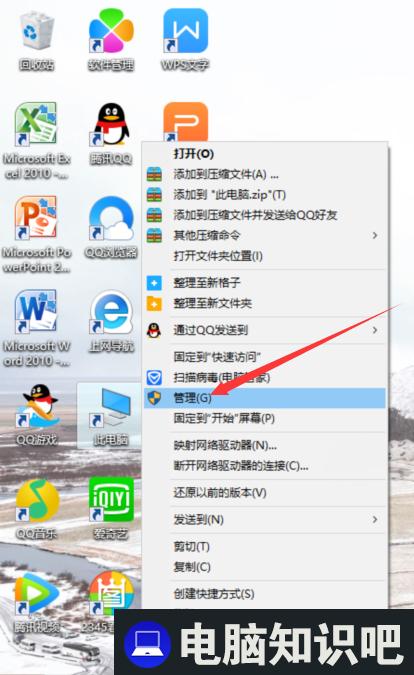Click the 腾讯QQ penguin icon
414x675 pixels.
click(x=111, y=134)
